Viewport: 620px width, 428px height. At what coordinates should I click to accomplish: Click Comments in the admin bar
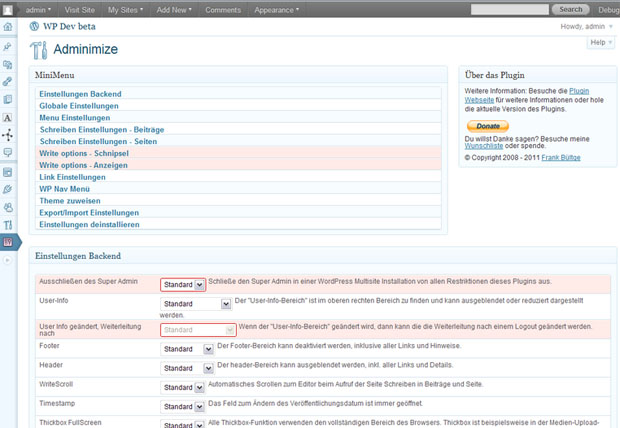pos(223,10)
